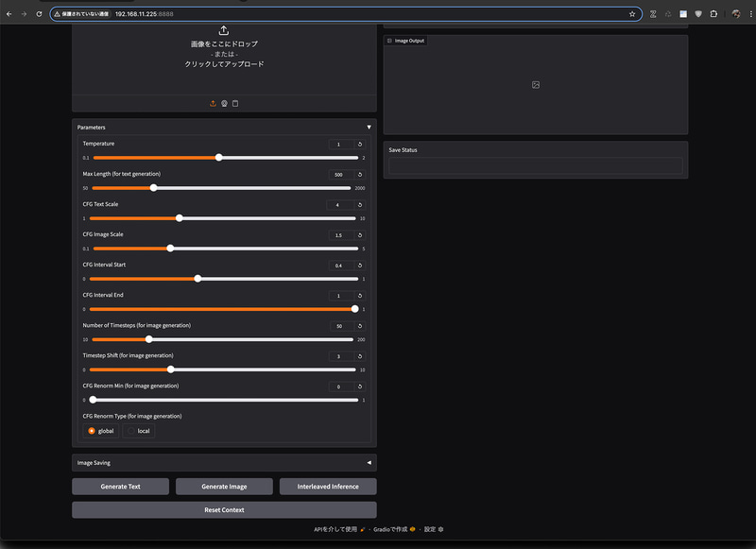The image size is (756, 549).
Task: Click the image placeholder icon in Image Output
Action: (536, 85)
